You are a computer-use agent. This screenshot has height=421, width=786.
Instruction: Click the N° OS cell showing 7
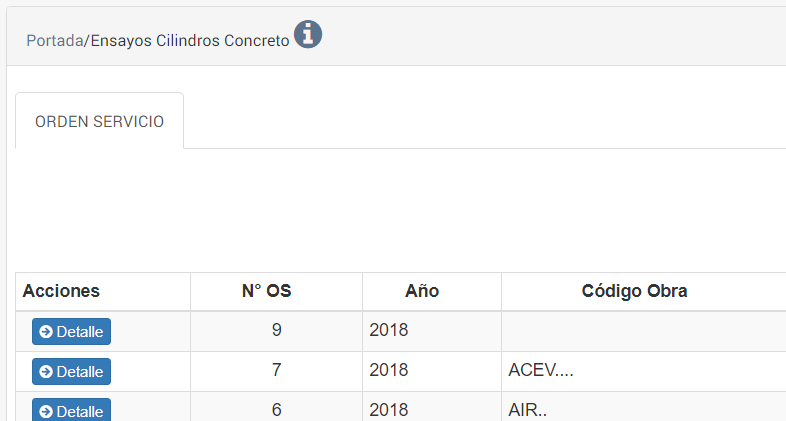click(x=276, y=370)
